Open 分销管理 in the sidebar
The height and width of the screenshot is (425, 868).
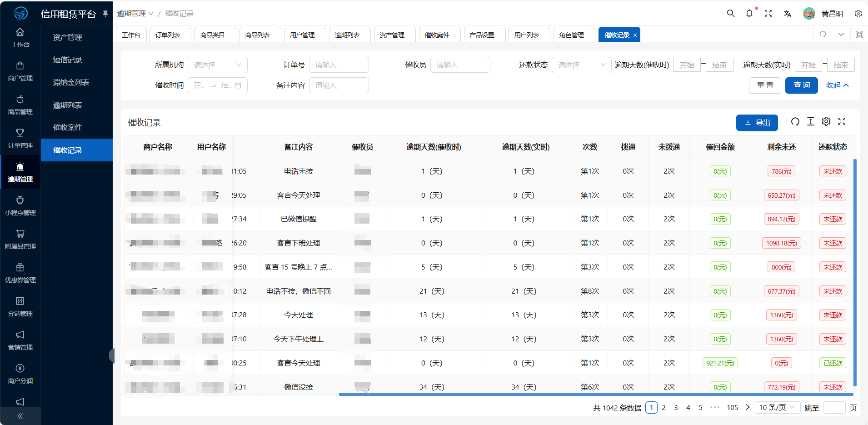click(20, 307)
